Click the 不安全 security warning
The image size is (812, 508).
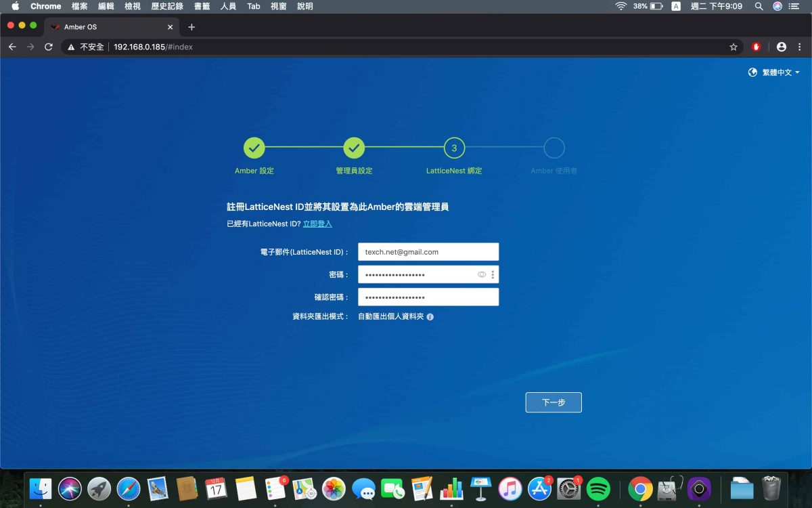(85, 47)
